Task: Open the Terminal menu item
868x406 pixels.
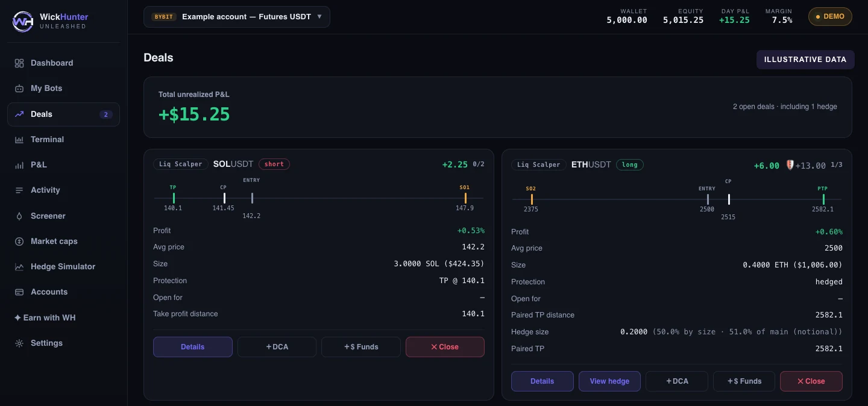Action: click(x=63, y=140)
